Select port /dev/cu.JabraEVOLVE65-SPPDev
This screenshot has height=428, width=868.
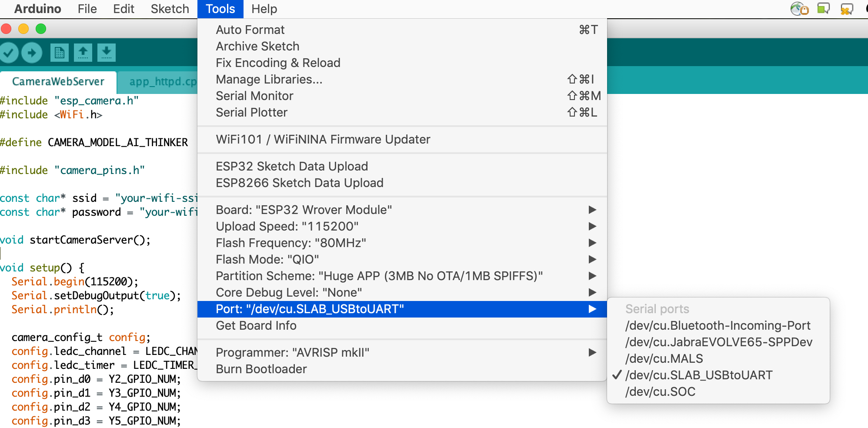click(718, 342)
